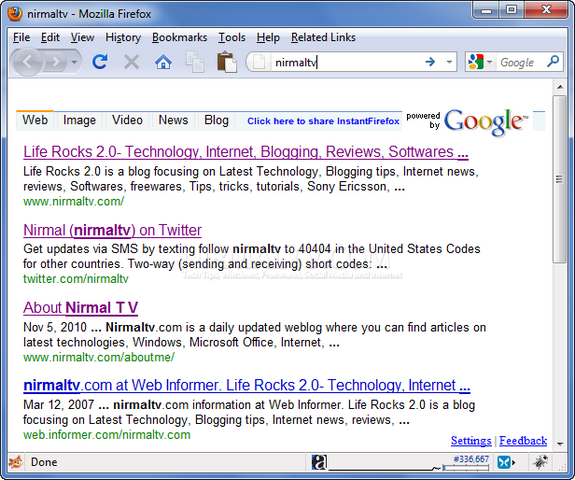Click the Alexa rank #336,667 indicator
The height and width of the screenshot is (480, 575).
click(x=471, y=459)
